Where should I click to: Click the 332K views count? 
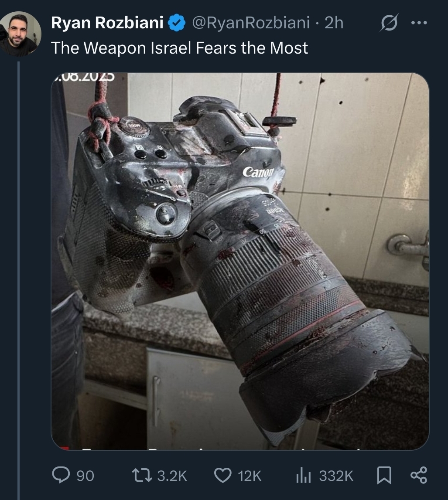[x=336, y=475]
